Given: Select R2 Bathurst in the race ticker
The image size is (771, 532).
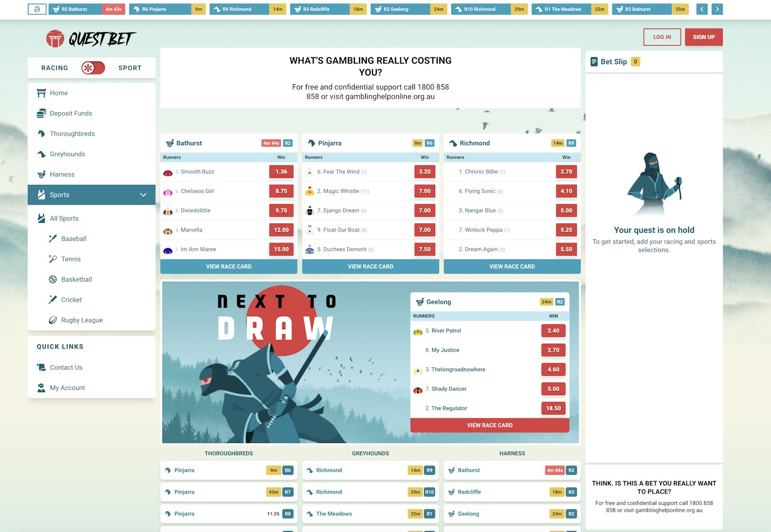Looking at the screenshot, I should [73, 9].
